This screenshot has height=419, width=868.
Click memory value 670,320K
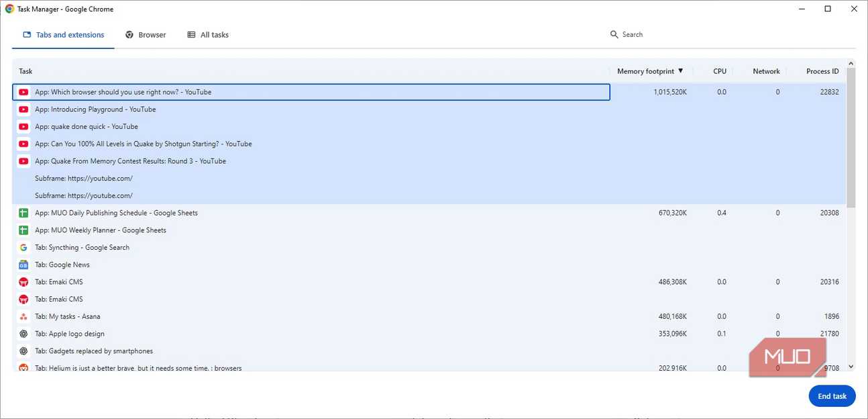coord(673,213)
